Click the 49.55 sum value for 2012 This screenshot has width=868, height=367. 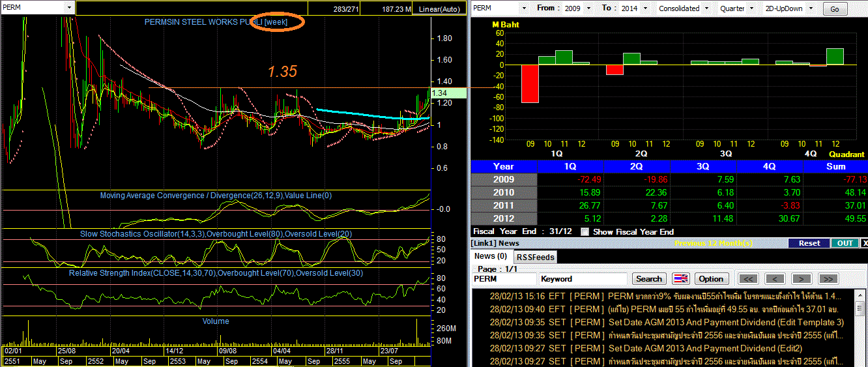854,218
